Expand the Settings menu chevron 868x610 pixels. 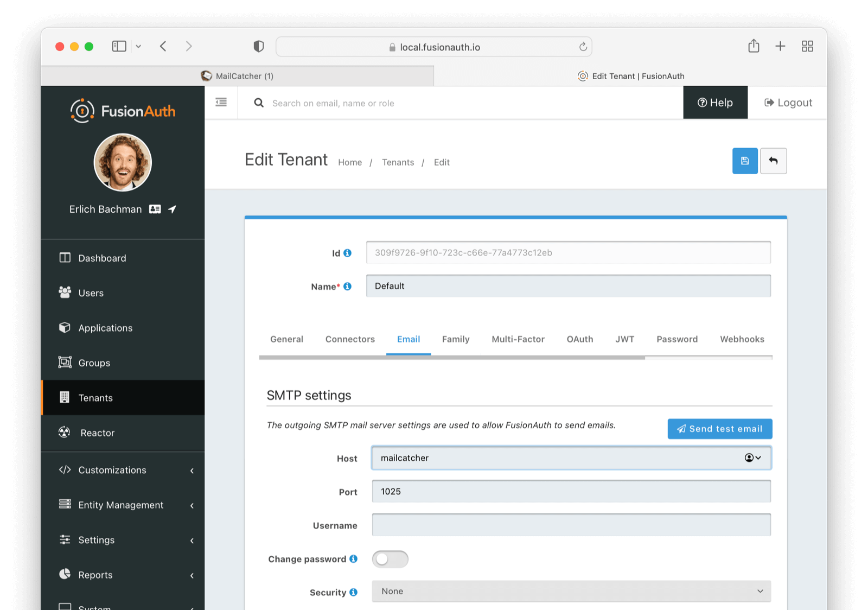192,541
